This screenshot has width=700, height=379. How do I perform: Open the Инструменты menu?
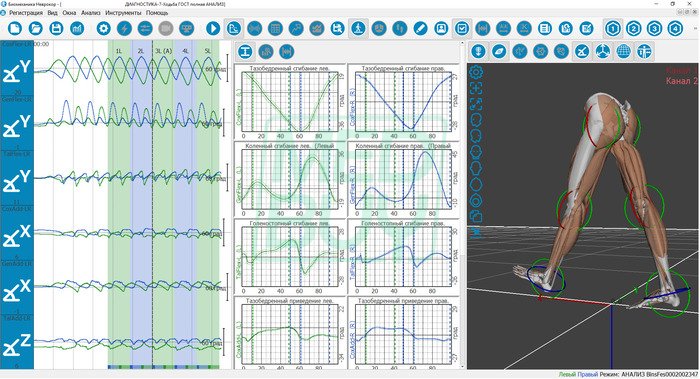(x=123, y=13)
